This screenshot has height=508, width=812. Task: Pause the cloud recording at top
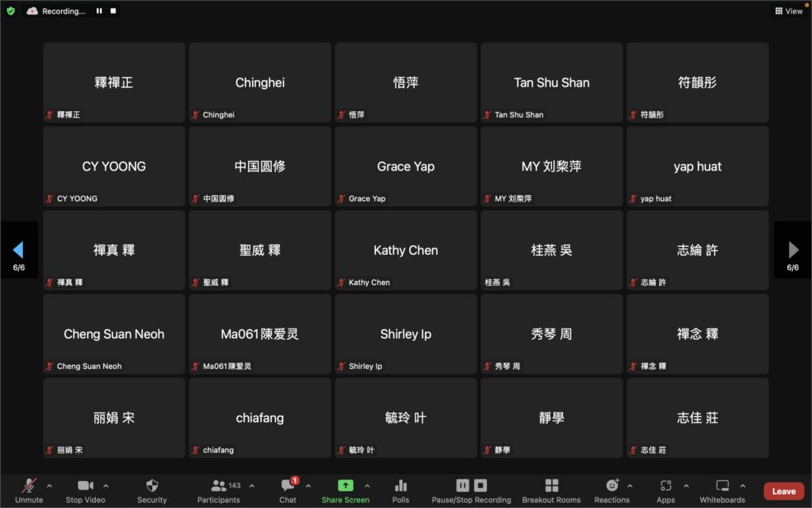click(99, 11)
